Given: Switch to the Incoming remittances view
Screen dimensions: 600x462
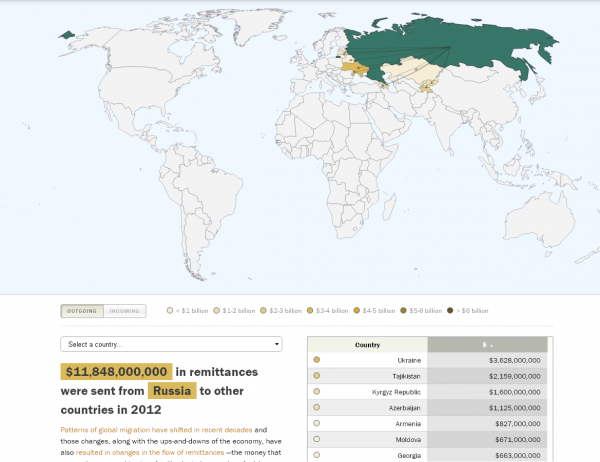Looking at the screenshot, I should 125,311.
